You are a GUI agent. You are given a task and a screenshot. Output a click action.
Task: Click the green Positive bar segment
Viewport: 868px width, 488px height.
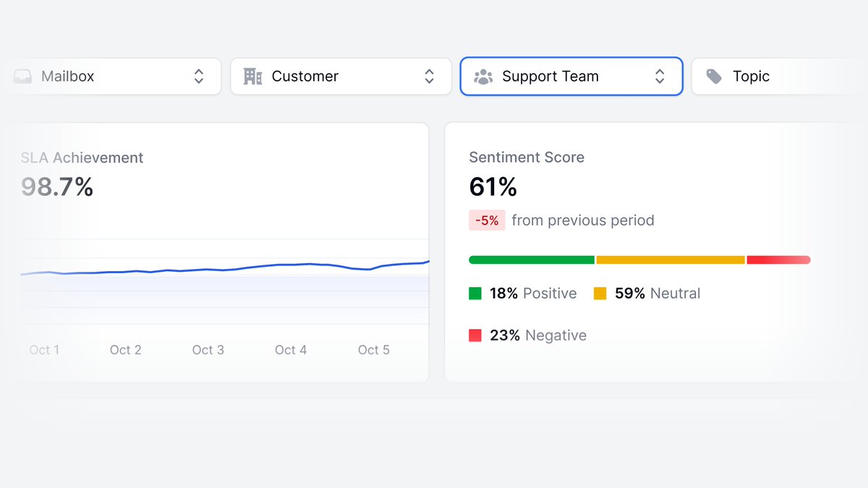tap(532, 260)
